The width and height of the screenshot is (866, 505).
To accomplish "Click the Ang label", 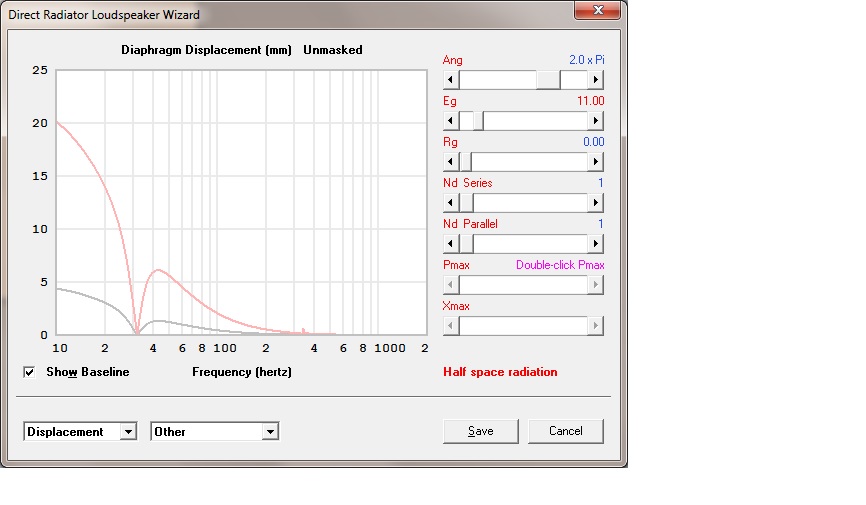I will pyautogui.click(x=452, y=60).
